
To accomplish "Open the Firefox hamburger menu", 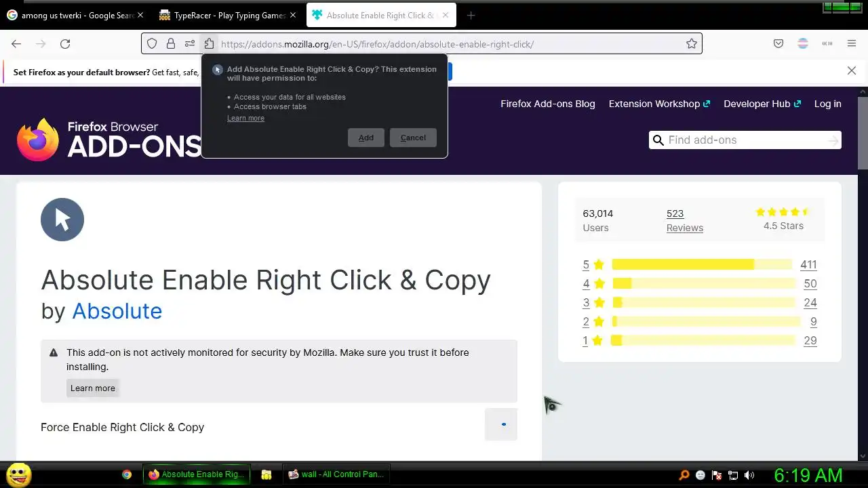I will (852, 43).
